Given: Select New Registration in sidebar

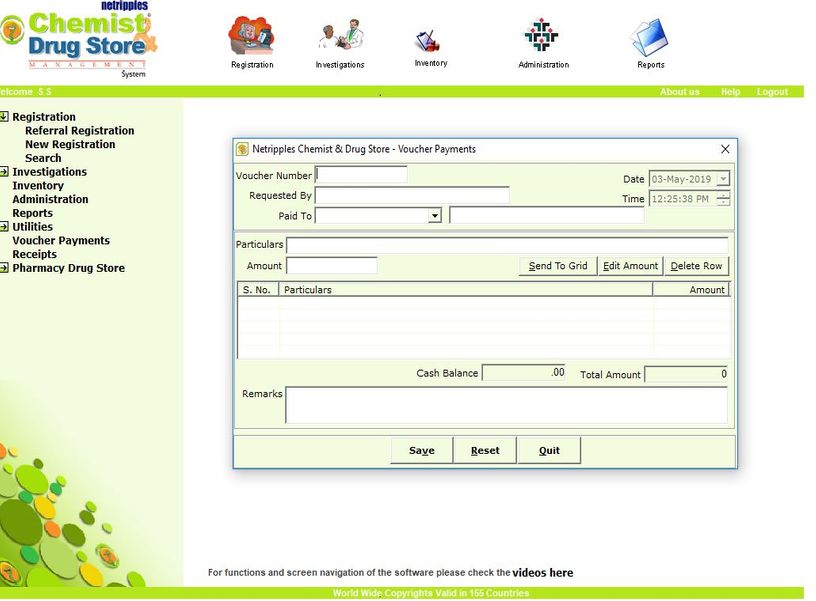Looking at the screenshot, I should [70, 144].
